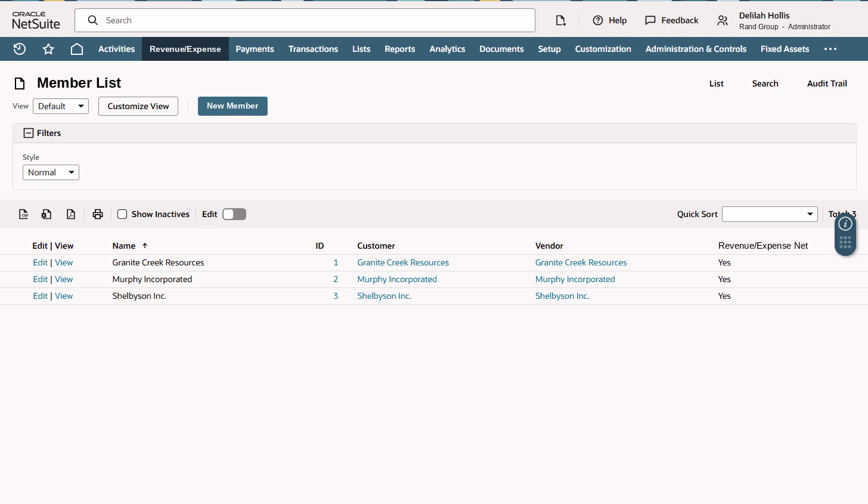Image resolution: width=868 pixels, height=504 pixels.
Task: Toggle the inline Edit switch
Action: coord(234,214)
